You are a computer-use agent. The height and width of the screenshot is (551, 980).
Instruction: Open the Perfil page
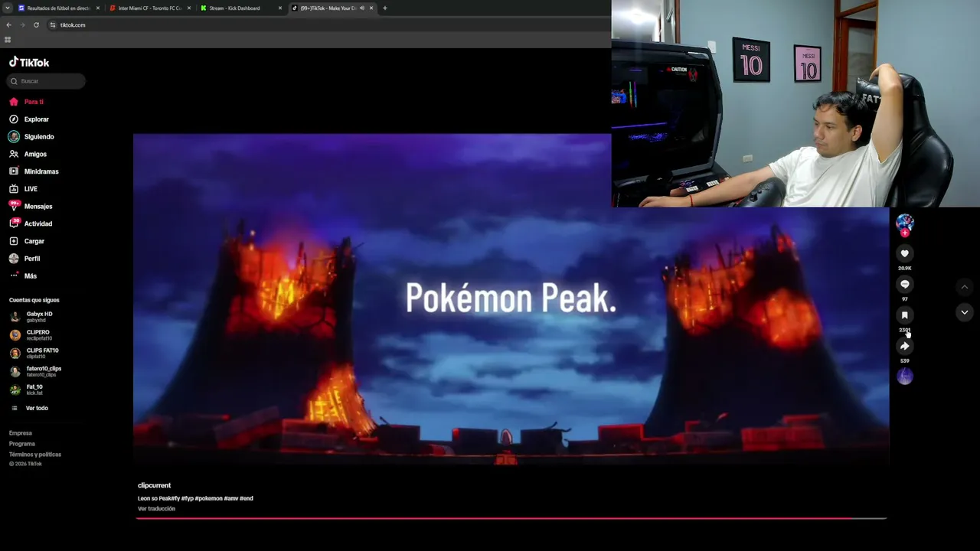pyautogui.click(x=32, y=259)
